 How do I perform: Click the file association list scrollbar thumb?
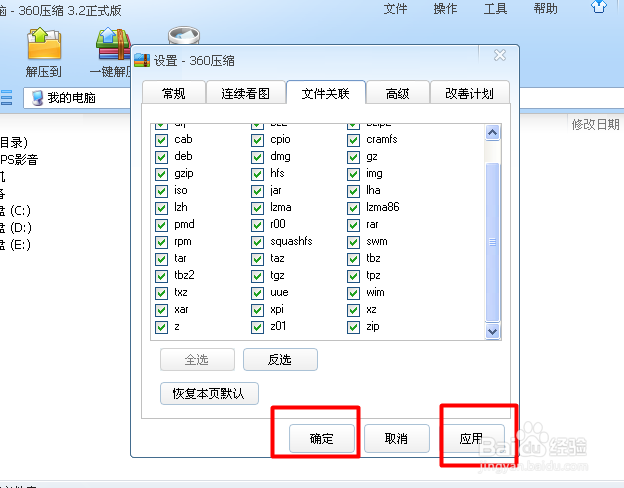(493, 242)
